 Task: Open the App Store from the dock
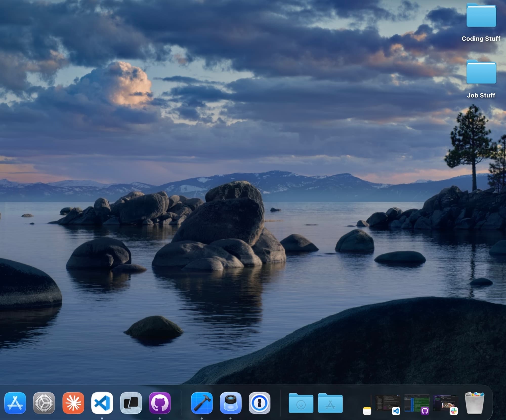pyautogui.click(x=15, y=403)
